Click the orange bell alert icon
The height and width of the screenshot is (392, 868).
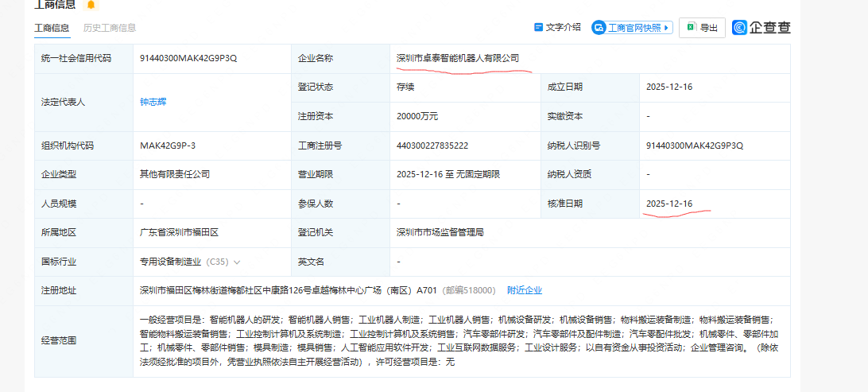pyautogui.click(x=91, y=5)
